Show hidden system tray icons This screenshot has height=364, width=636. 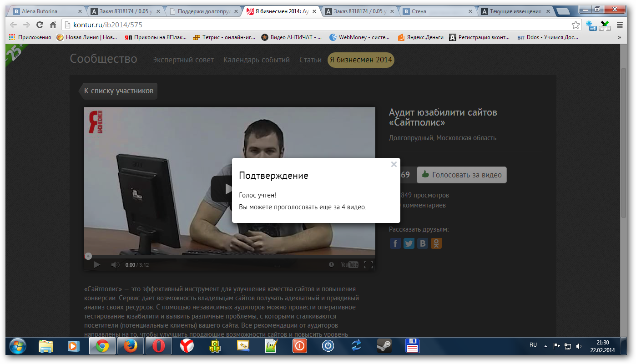[x=545, y=346]
